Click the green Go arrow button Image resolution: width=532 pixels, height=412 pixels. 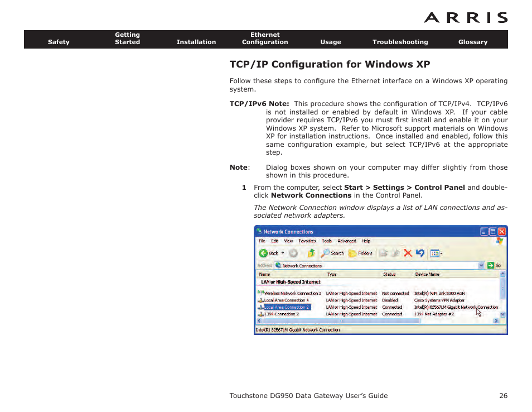[491, 265]
